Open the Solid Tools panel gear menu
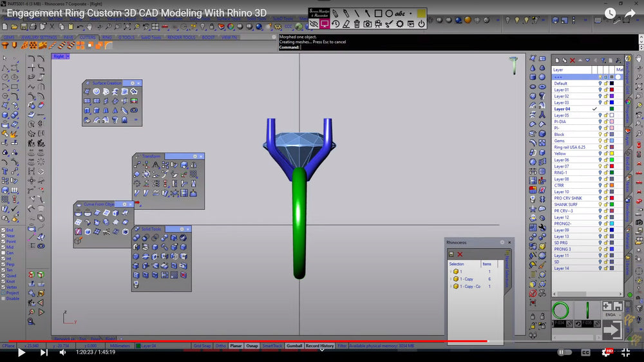Image resolution: width=644 pixels, height=362 pixels. click(x=182, y=229)
